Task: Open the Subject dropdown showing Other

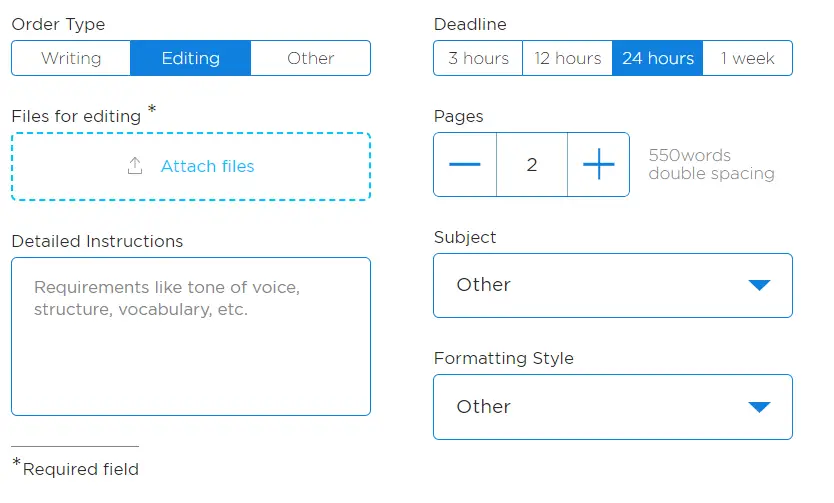Action: point(613,286)
